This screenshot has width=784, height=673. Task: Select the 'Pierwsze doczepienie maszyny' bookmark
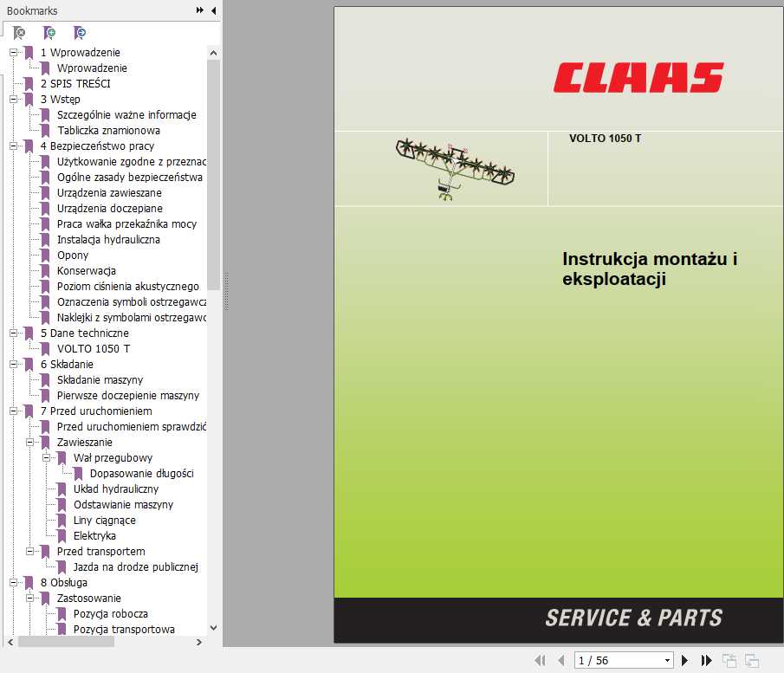pyautogui.click(x=128, y=395)
